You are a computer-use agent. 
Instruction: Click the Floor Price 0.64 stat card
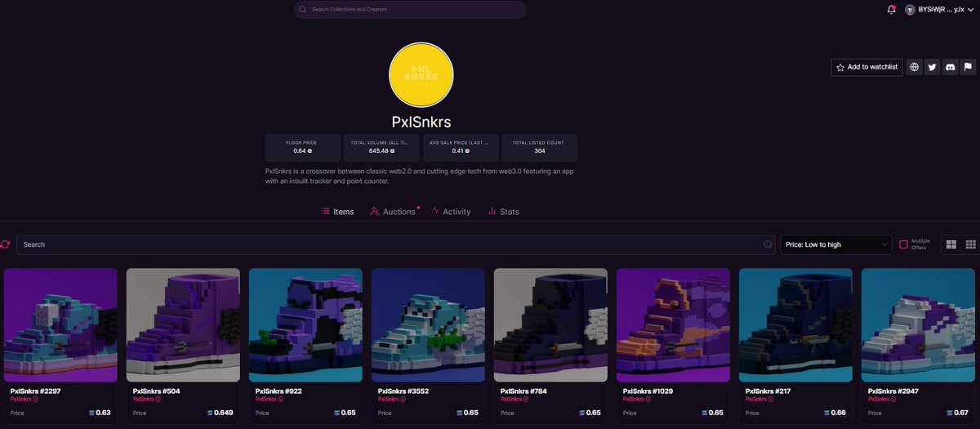click(302, 147)
